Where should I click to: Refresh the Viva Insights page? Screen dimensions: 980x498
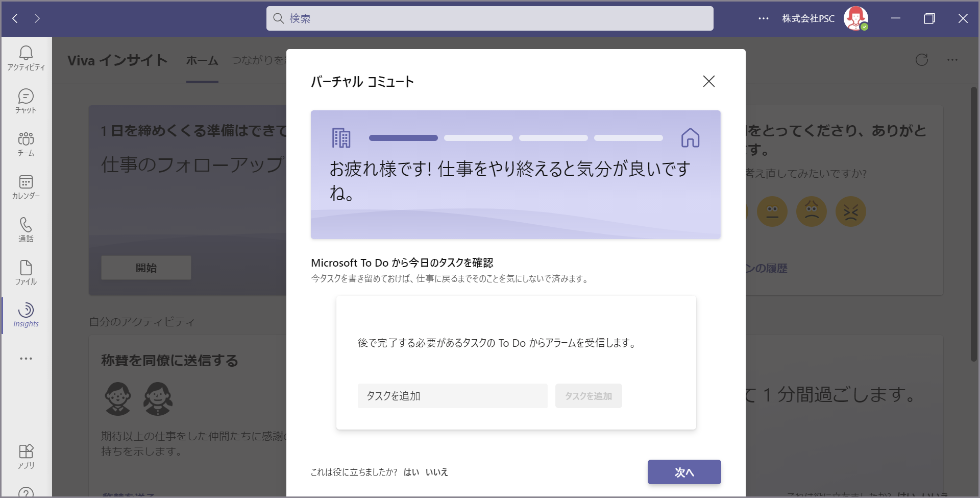tap(922, 60)
